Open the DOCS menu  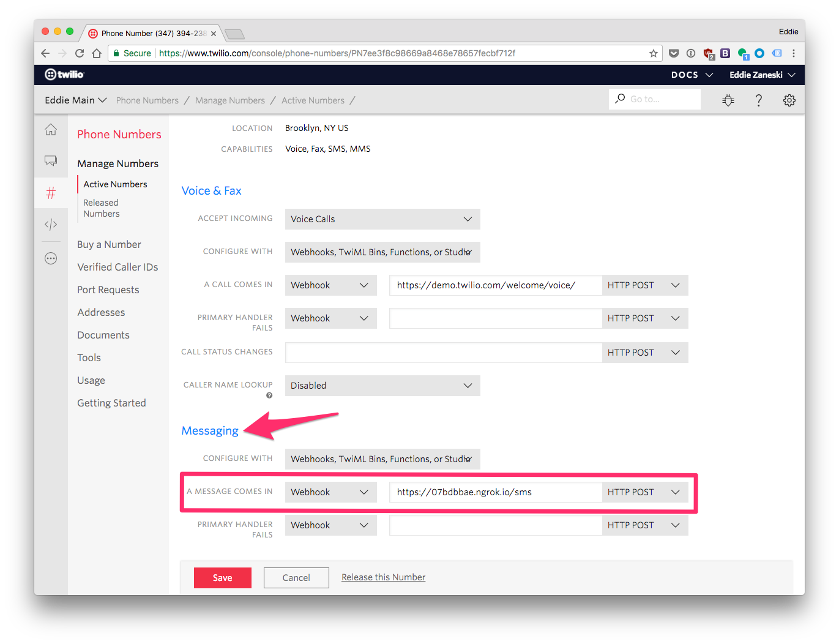click(692, 75)
